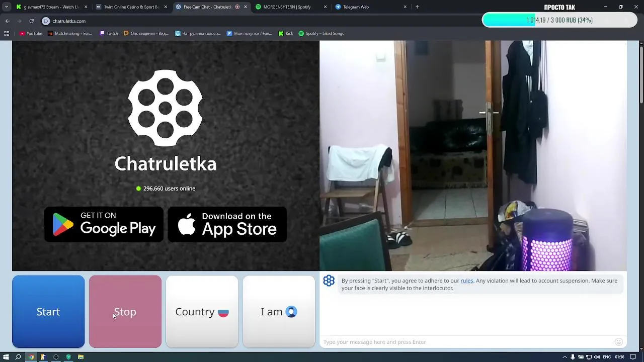Open the network tray icon

[589, 357]
